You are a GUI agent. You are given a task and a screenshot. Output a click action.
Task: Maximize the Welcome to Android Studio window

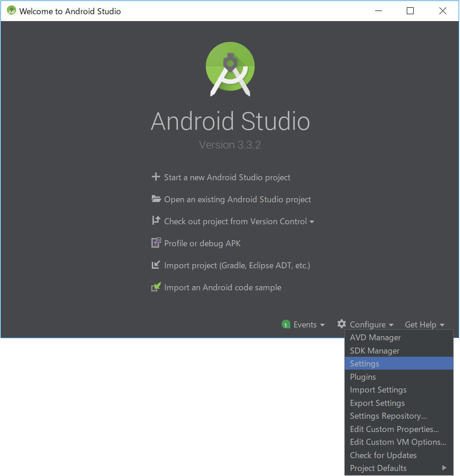(x=410, y=11)
